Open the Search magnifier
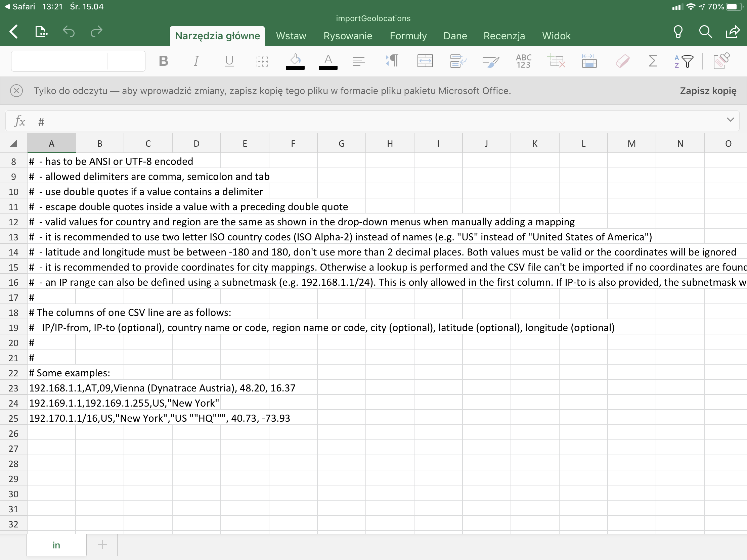The image size is (747, 560). [705, 32]
